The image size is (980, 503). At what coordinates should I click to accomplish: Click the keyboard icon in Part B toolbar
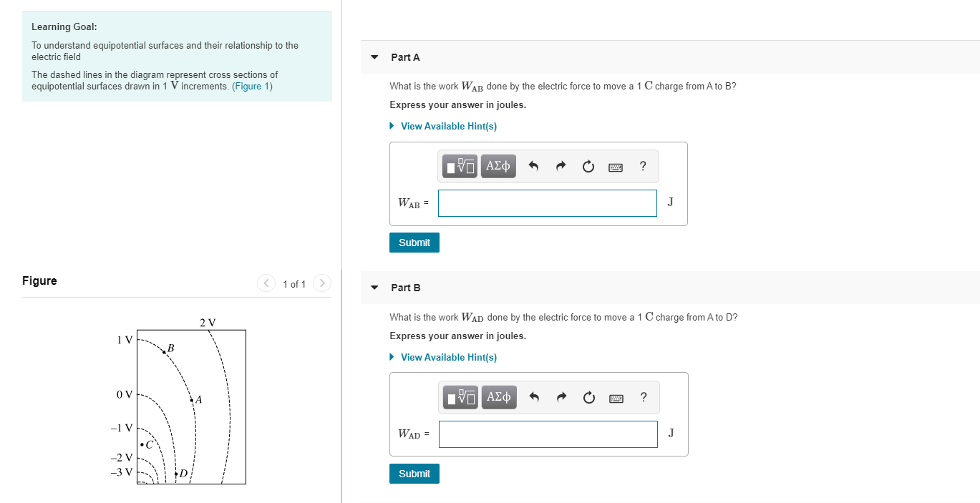pos(616,397)
